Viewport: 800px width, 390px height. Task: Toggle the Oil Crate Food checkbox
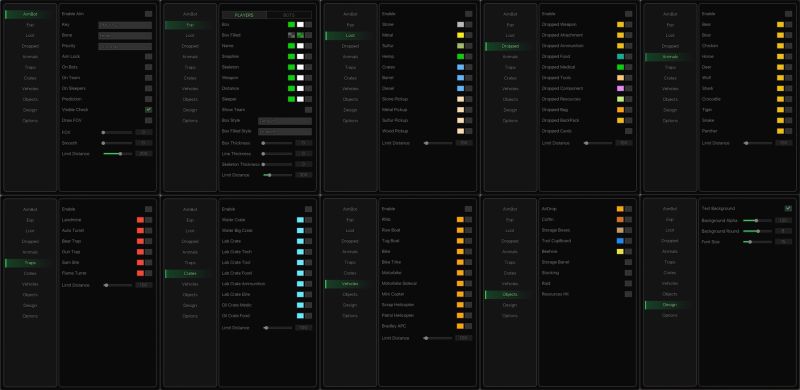(x=308, y=316)
